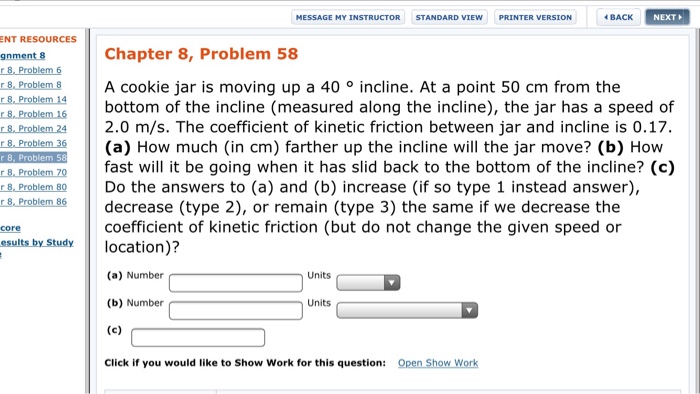Open Chapter 8, Problem 6 link

click(x=31, y=70)
